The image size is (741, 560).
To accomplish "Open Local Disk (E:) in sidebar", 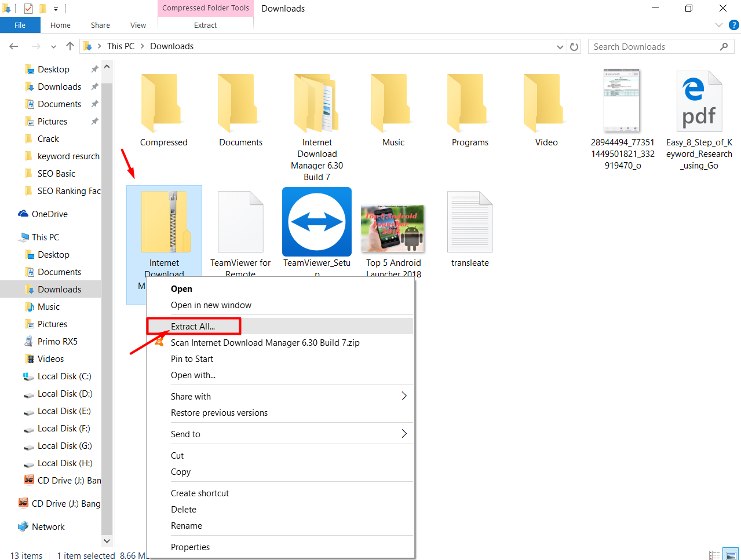I will pos(64,411).
